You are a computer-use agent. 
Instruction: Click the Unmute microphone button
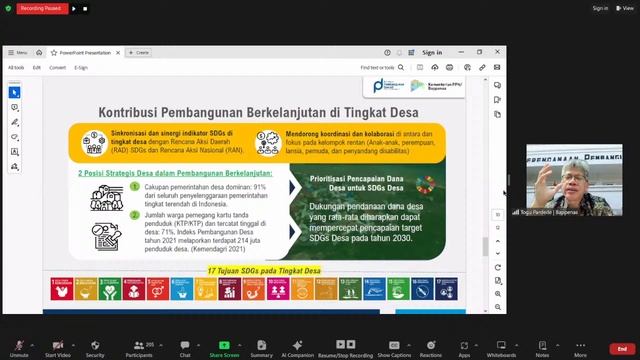pos(19,349)
